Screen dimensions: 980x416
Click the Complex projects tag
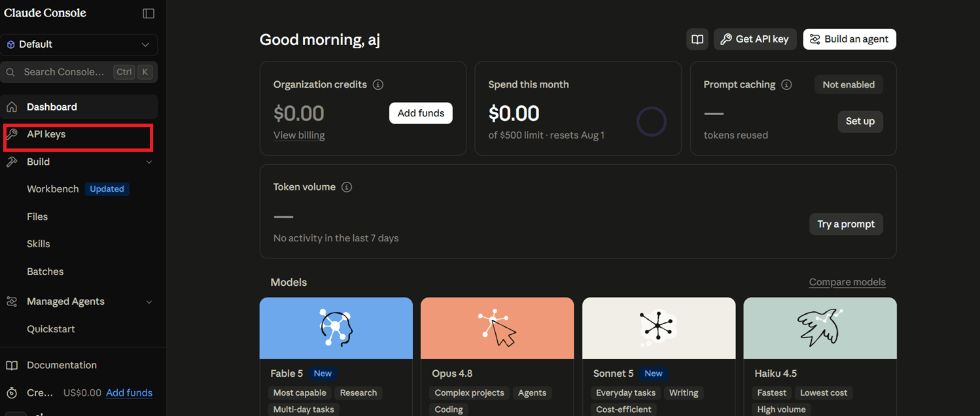click(469, 393)
